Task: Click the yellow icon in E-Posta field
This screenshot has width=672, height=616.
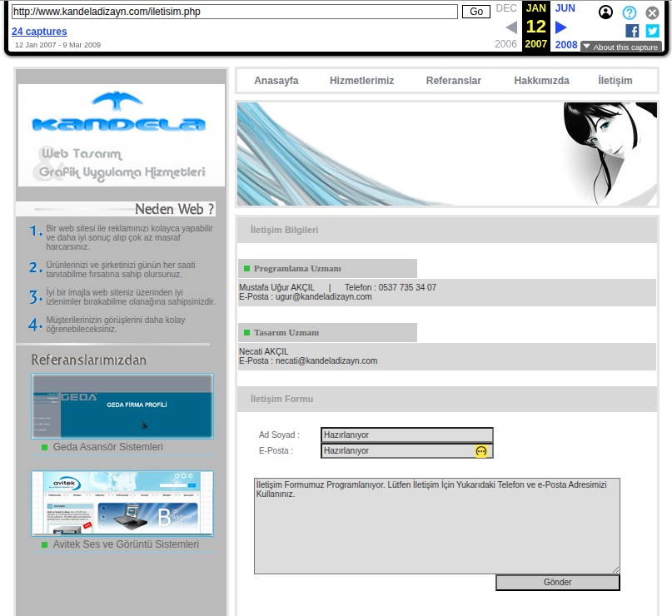Action: coord(481,451)
